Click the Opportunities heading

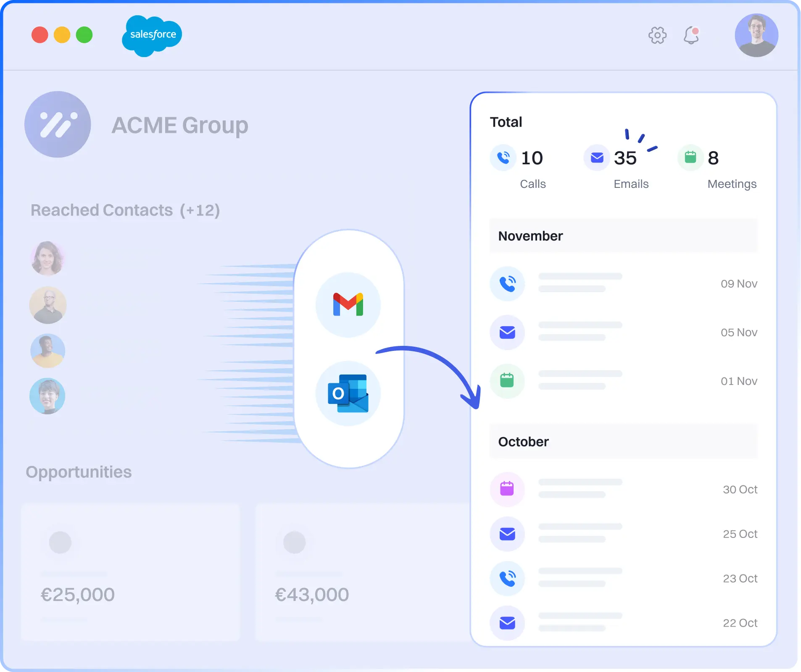tap(79, 472)
